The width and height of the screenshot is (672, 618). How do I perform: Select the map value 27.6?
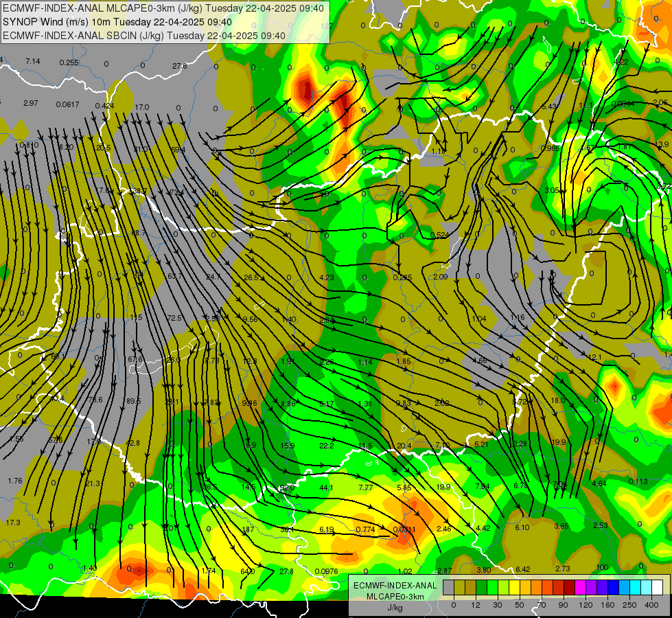click(x=180, y=66)
